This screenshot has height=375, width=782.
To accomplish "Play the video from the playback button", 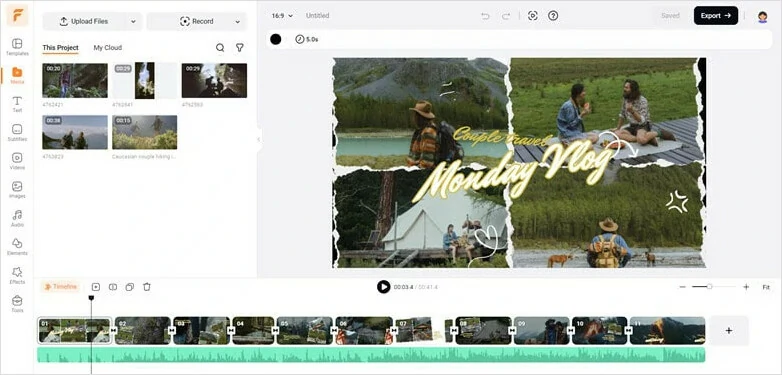I will (x=383, y=287).
